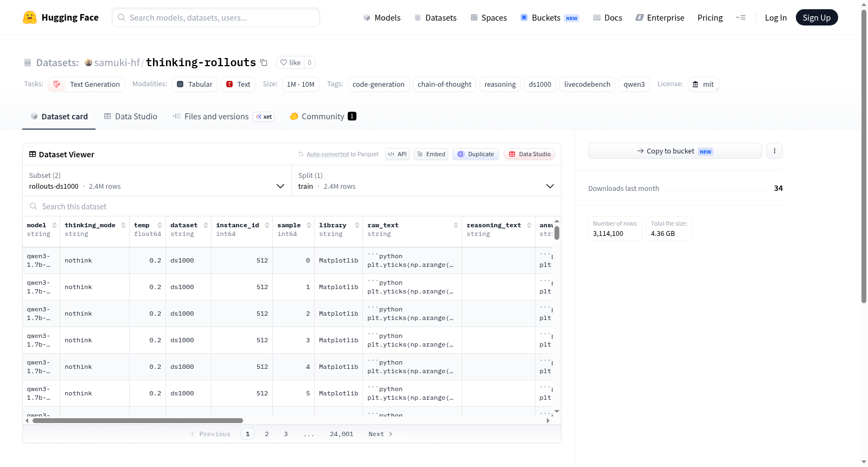The height and width of the screenshot is (467, 868).
Task: Select the Text modality tag
Action: tap(238, 84)
